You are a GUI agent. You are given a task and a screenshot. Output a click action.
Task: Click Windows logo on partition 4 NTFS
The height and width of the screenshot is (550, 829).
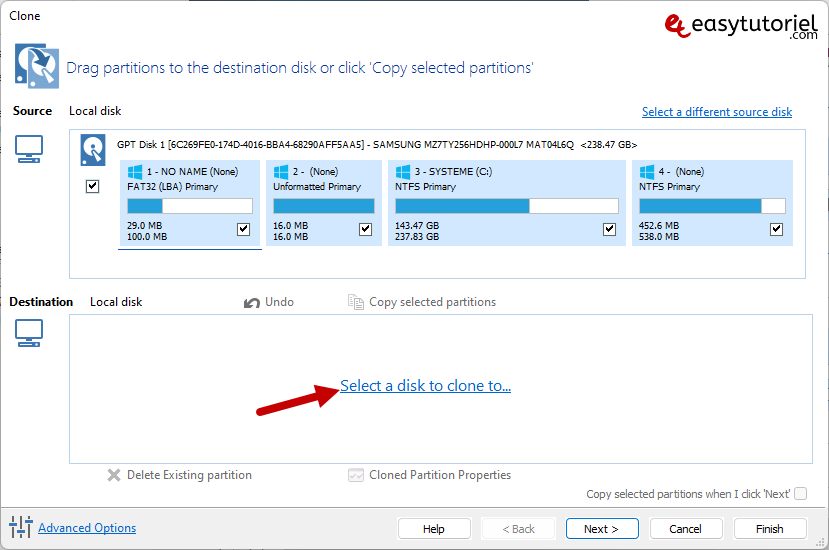point(647,172)
